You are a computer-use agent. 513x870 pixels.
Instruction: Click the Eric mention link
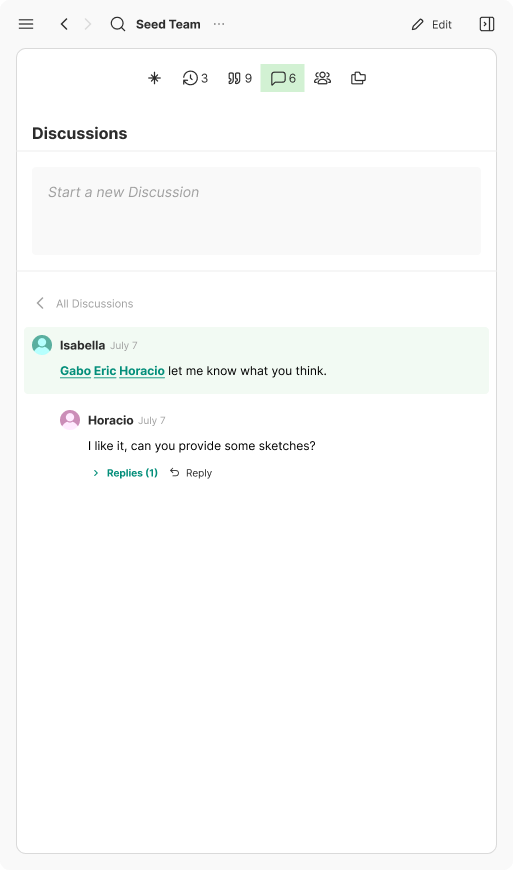[105, 371]
